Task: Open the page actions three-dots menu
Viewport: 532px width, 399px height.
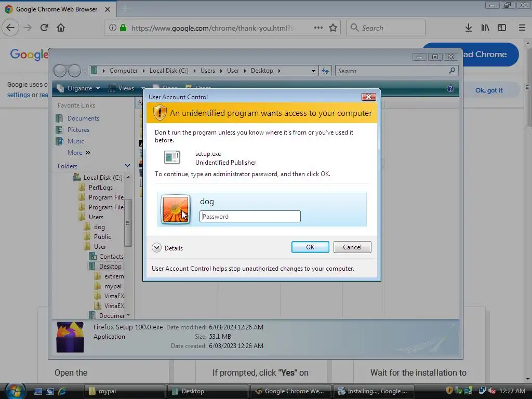Action: click(318, 28)
